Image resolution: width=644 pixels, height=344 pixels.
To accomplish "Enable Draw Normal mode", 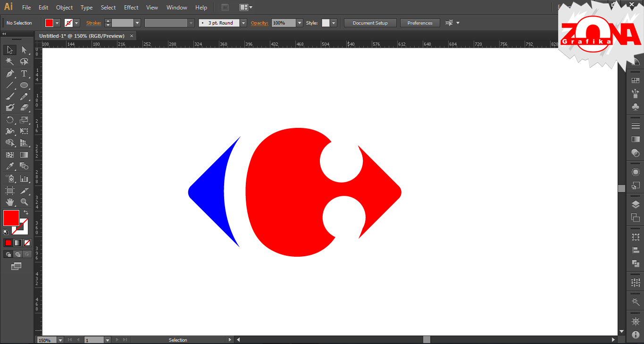I will 8,254.
